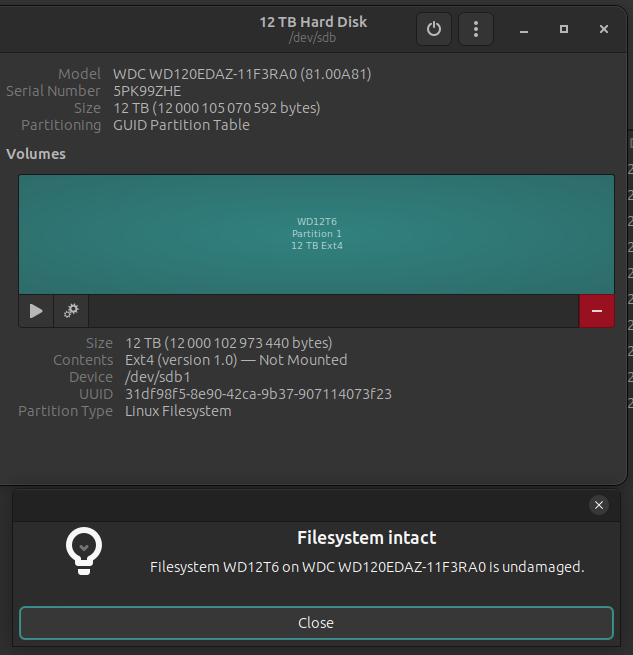This screenshot has height=655, width=633.
Task: Minimize the Disks window
Action: point(524,29)
